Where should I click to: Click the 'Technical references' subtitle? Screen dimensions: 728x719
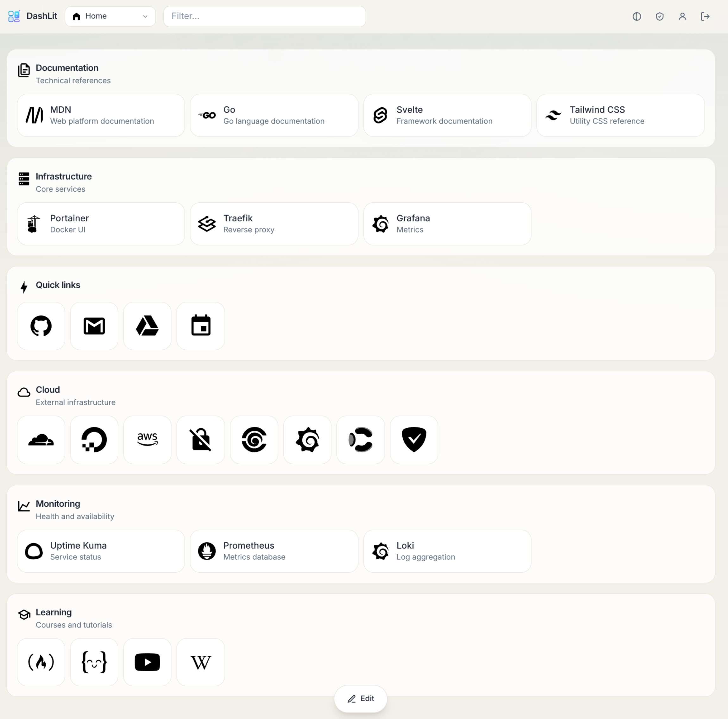point(73,81)
